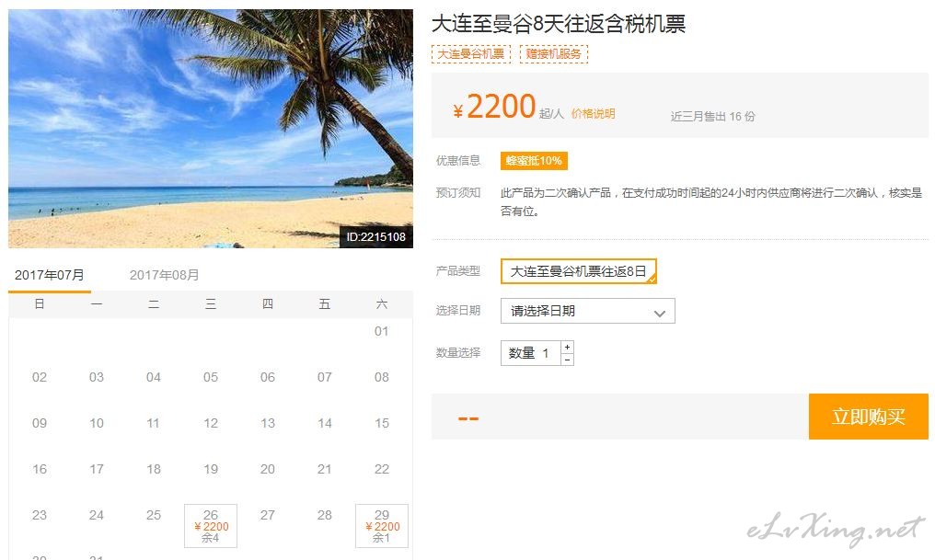Choose July 29 with 余1 remaining
This screenshot has width=935, height=560.
pyautogui.click(x=382, y=525)
